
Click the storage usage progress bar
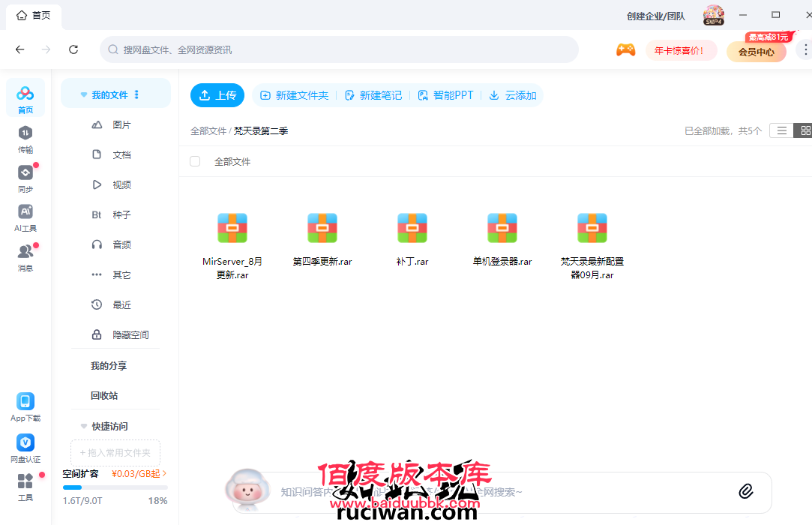(115, 487)
